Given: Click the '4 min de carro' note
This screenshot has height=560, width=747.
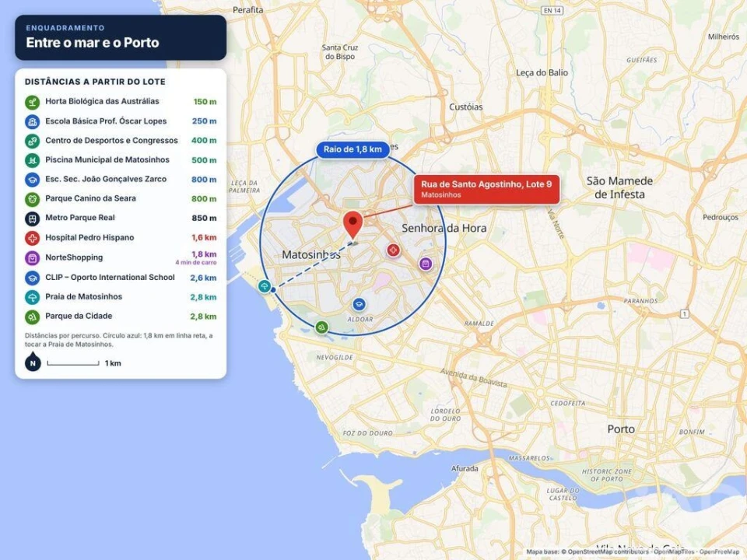Looking at the screenshot, I should click(x=196, y=262).
